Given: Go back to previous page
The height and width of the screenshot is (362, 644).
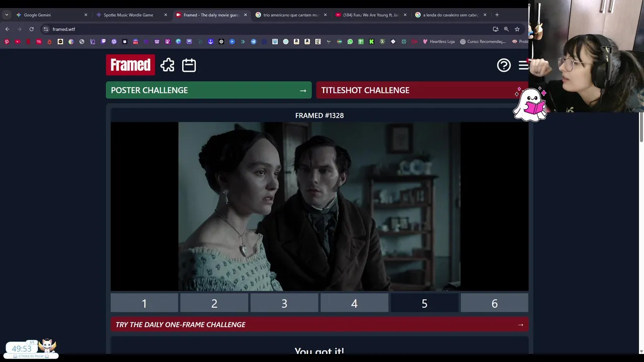Looking at the screenshot, I should (x=7, y=29).
